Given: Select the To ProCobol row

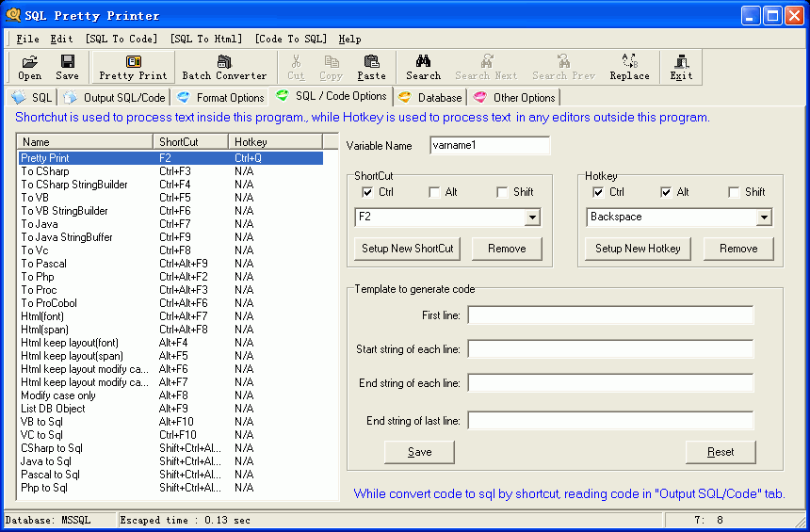Looking at the screenshot, I should (x=170, y=303).
